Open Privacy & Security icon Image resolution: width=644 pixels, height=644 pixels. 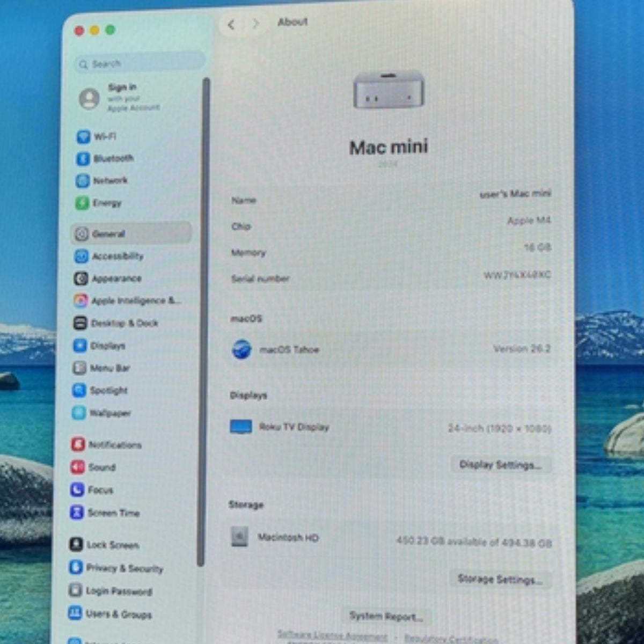coord(76,567)
